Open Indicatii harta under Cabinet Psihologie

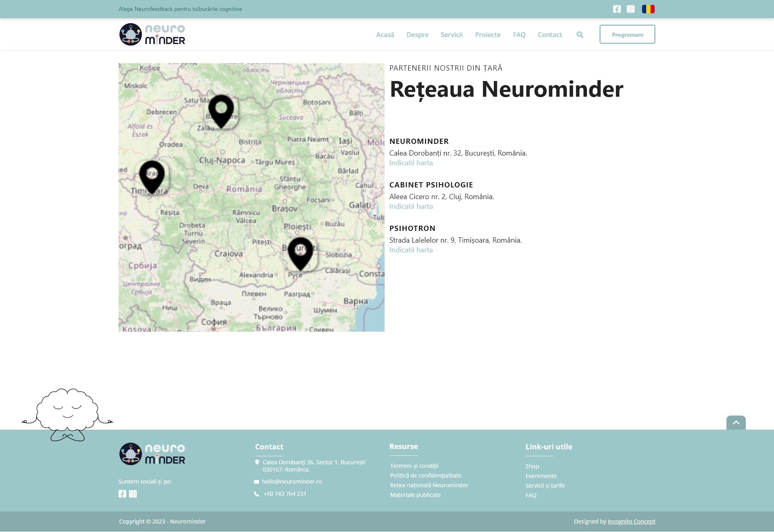click(411, 206)
